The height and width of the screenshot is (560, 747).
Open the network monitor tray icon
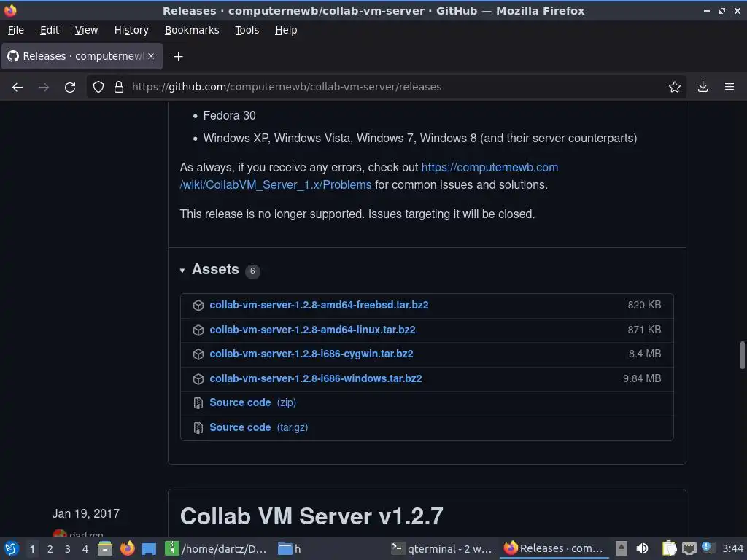point(689,548)
